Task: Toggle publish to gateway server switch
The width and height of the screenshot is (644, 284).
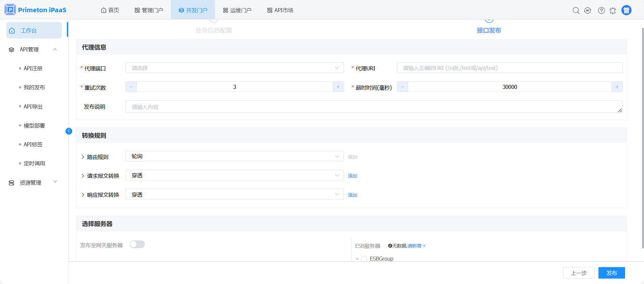Action: pos(137,244)
